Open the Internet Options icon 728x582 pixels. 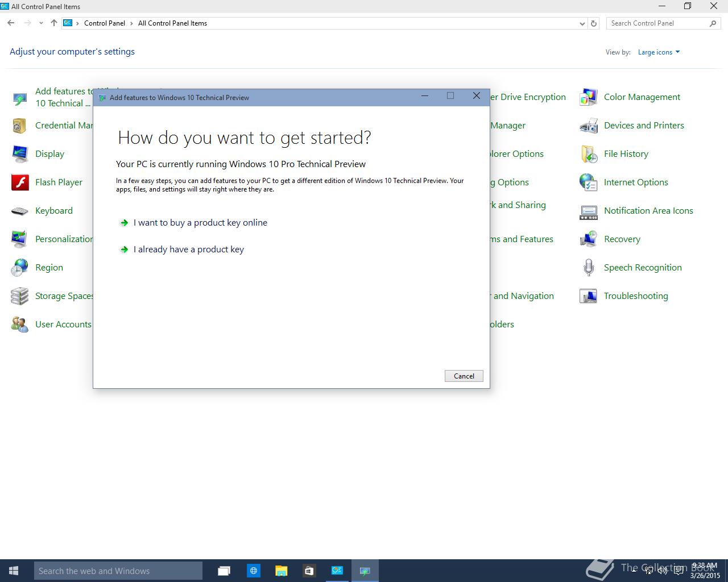[x=588, y=182]
